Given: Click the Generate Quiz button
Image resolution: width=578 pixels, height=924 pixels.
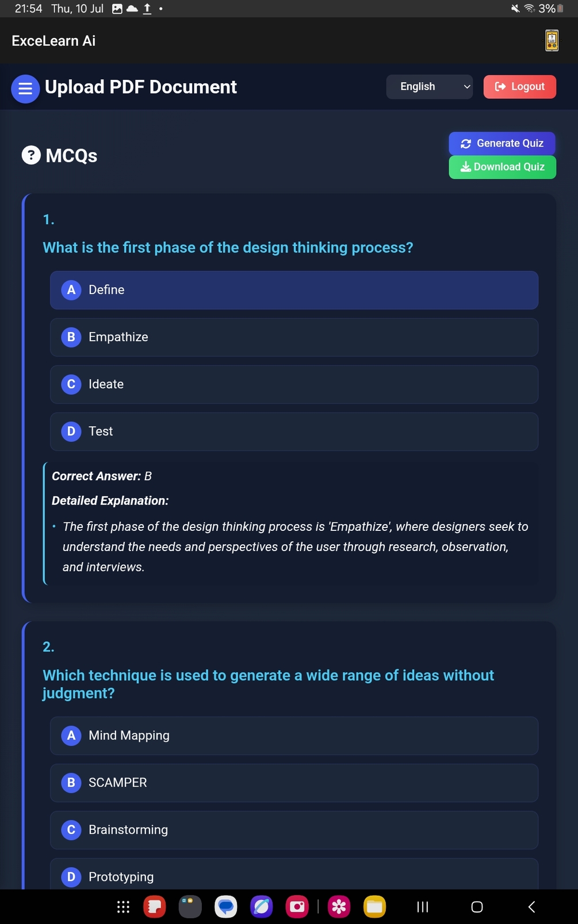Looking at the screenshot, I should (502, 143).
